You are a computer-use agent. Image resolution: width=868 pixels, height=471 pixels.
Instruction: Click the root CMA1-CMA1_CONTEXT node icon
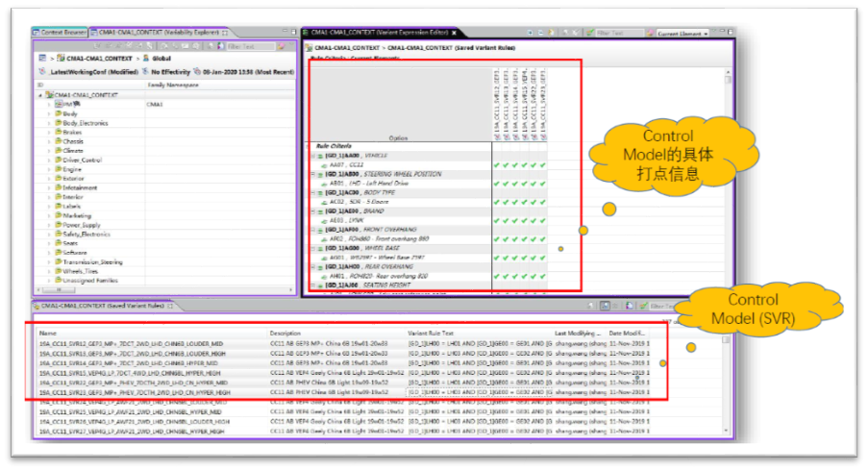click(49, 95)
